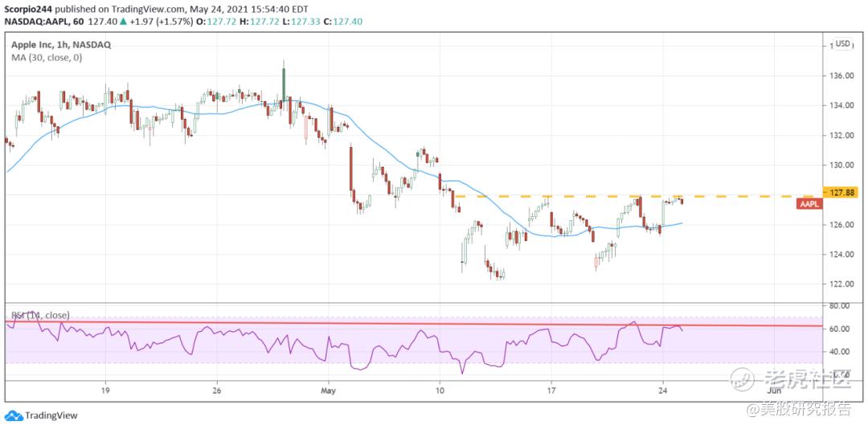The width and height of the screenshot is (868, 429).
Task: Click the date label 24 on time axis
Action: (x=663, y=390)
